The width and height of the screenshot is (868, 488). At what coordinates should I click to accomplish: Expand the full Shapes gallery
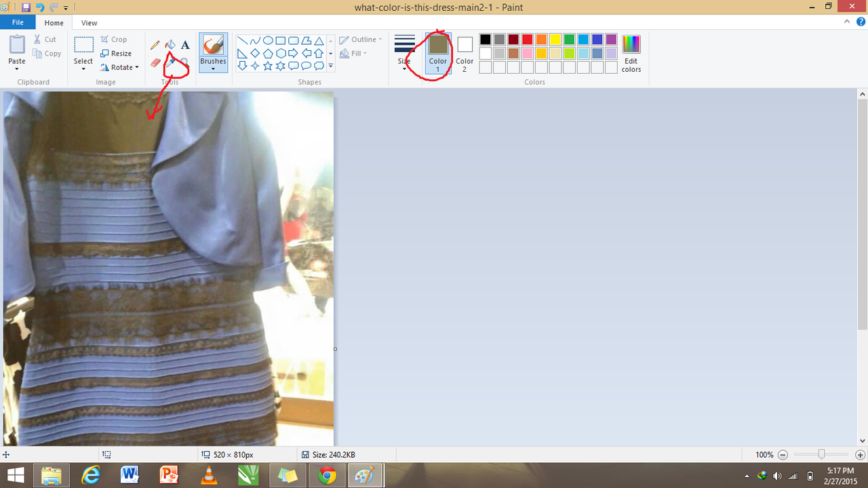pyautogui.click(x=331, y=66)
